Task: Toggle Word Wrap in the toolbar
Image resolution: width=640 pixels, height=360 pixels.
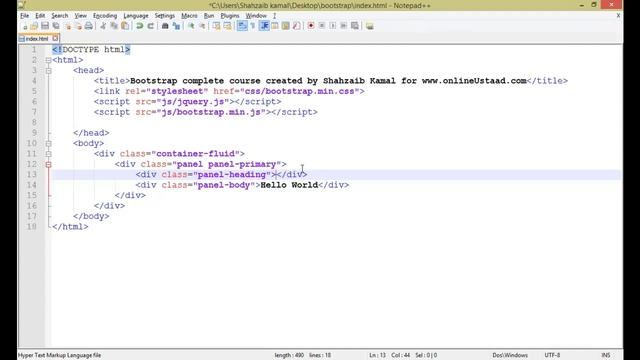Action: click(x=242, y=26)
